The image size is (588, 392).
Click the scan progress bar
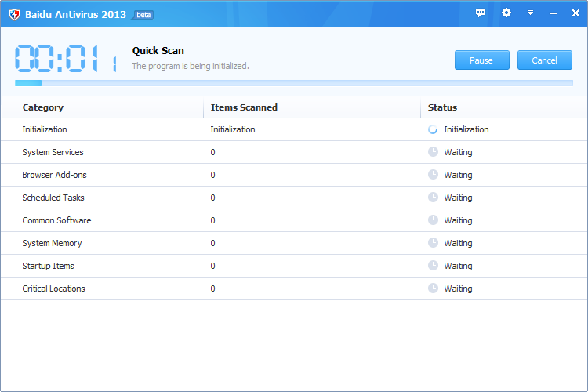pos(294,83)
